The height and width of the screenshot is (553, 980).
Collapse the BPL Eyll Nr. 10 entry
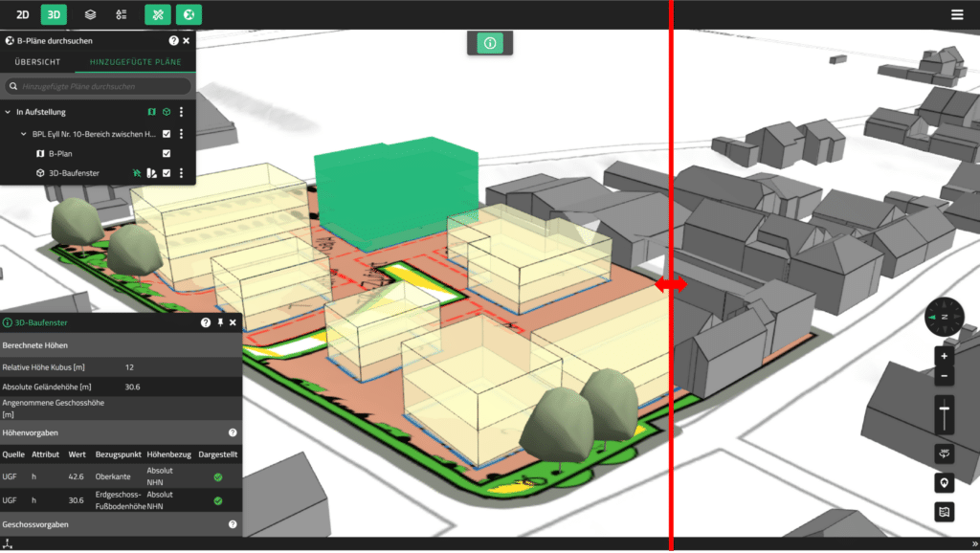(x=24, y=134)
